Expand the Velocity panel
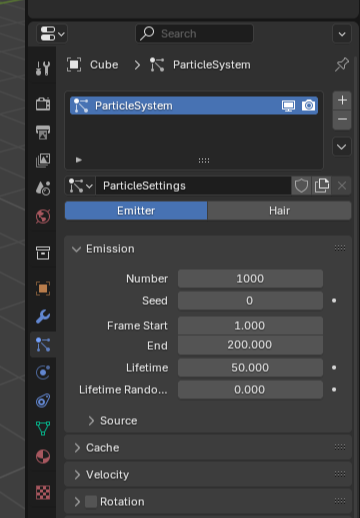 coord(77,475)
